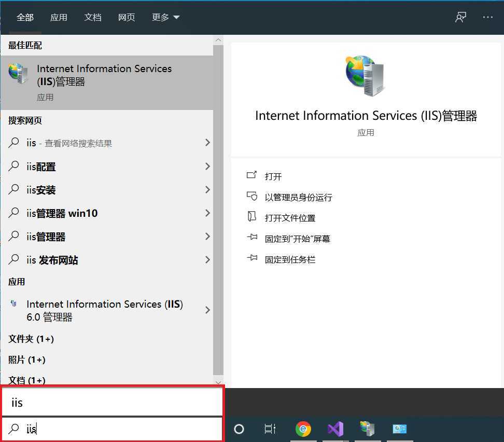Launch Chrome from the taskbar

pyautogui.click(x=303, y=429)
